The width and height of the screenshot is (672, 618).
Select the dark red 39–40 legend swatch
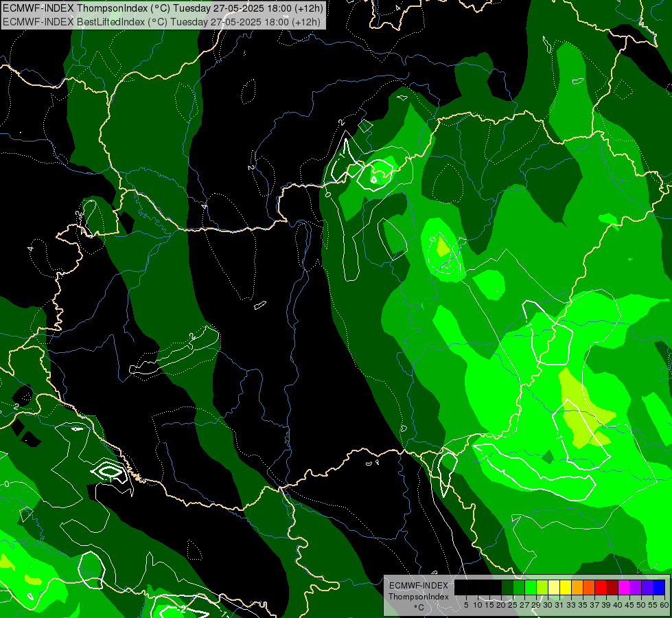612,588
